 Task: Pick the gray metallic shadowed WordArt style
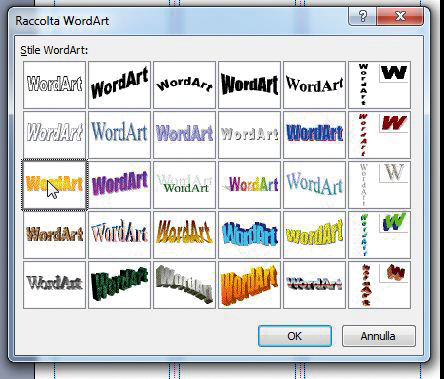click(x=55, y=285)
